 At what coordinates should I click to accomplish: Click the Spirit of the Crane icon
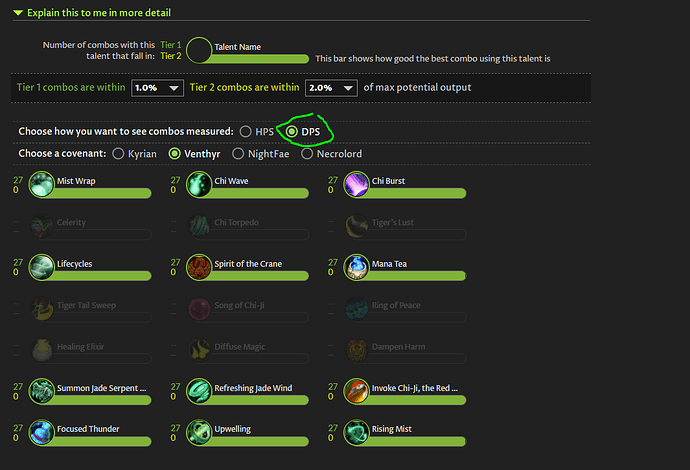coord(199,267)
